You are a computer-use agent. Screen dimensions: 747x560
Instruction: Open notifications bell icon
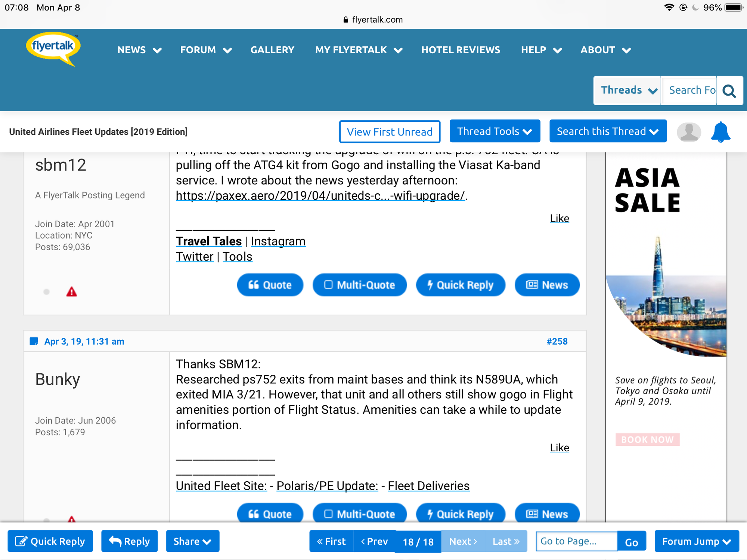coord(720,132)
